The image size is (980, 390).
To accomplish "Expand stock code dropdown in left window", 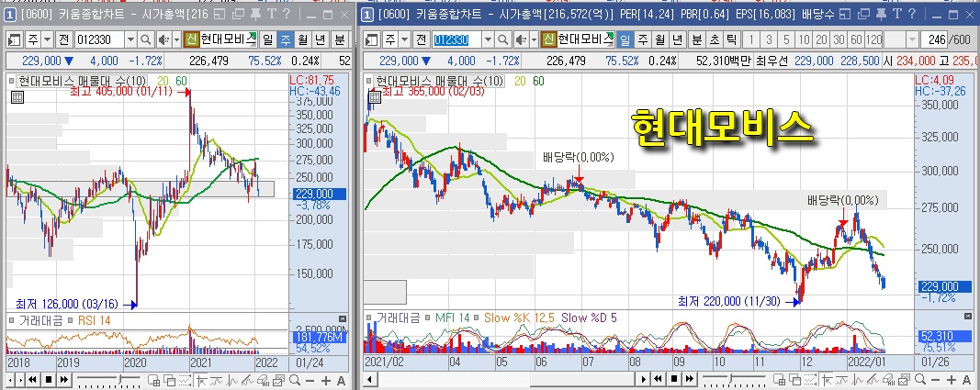I will click(x=131, y=40).
